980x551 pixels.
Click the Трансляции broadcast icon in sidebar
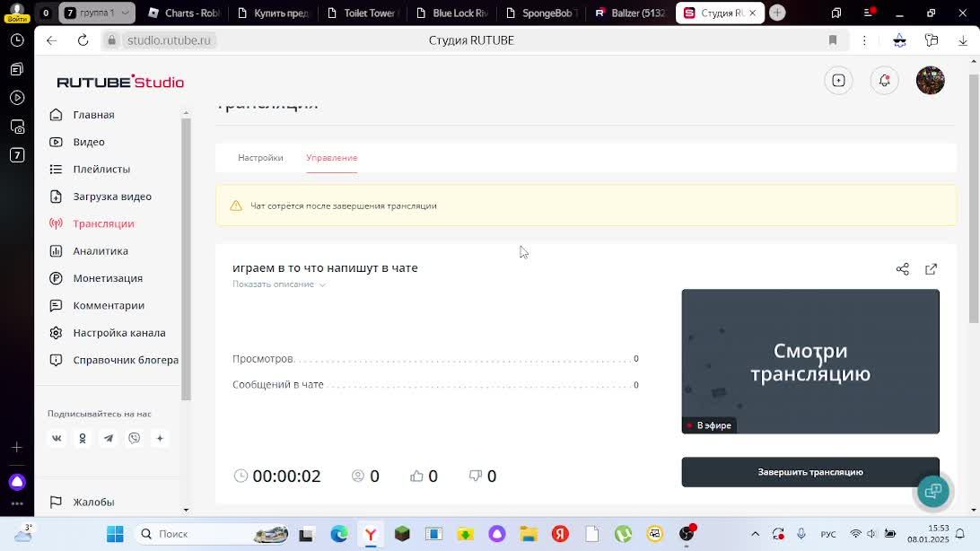click(57, 223)
